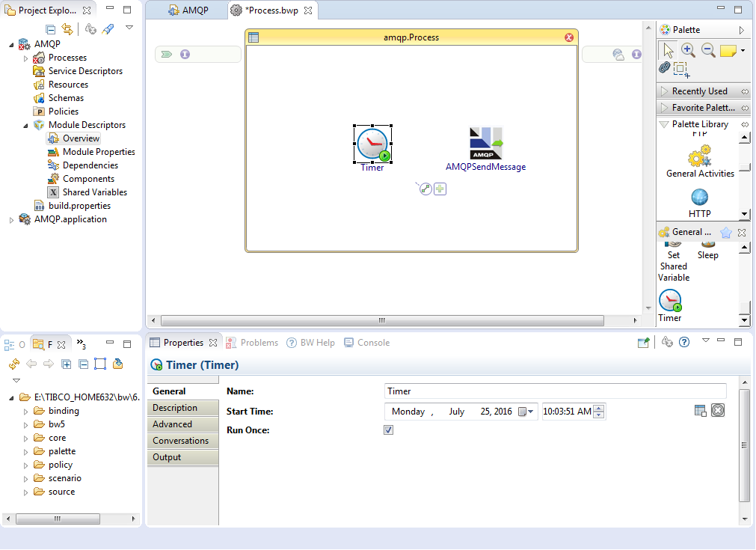Click the Zoom Out palette tool
The width and height of the screenshot is (756, 550).
pyautogui.click(x=708, y=49)
